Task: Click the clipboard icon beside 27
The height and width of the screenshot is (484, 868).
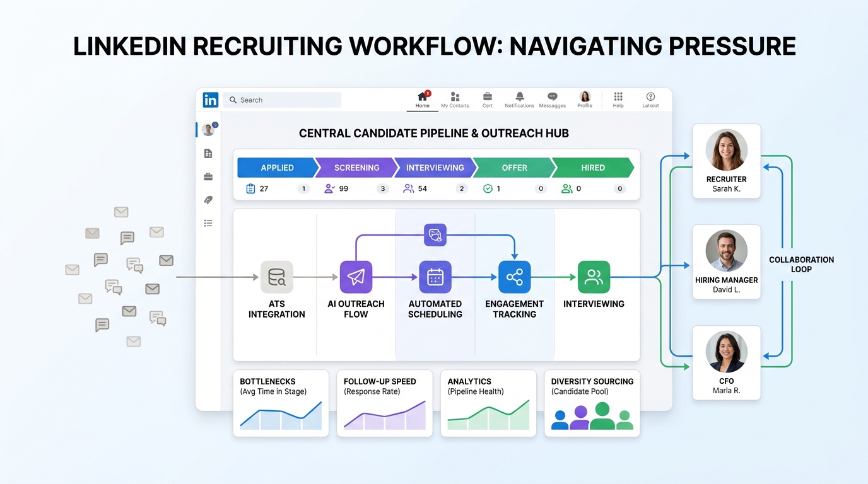Action: (250, 188)
